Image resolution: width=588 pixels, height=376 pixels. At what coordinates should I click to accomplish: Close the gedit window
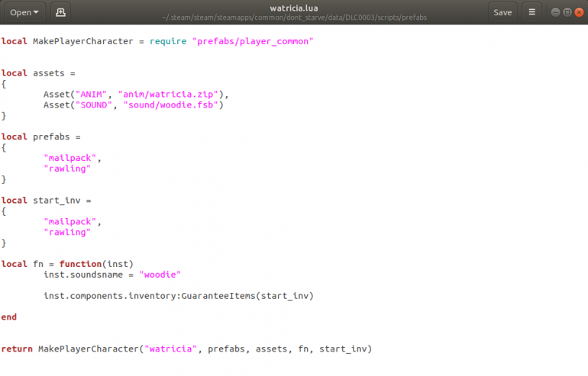pyautogui.click(x=578, y=12)
